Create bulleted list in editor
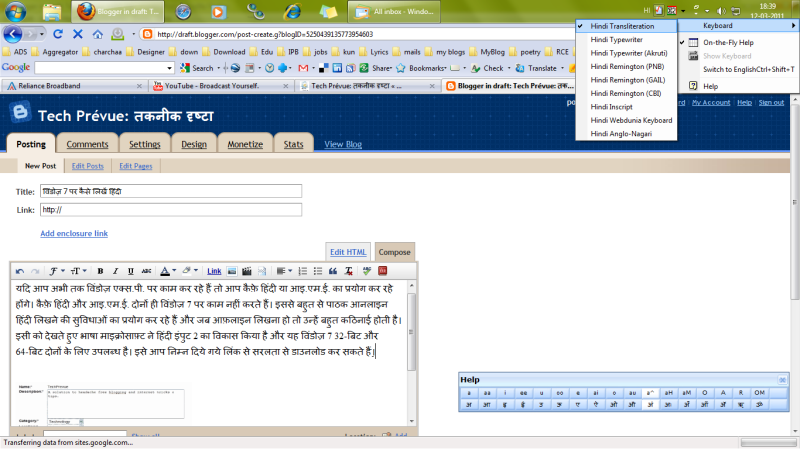The width and height of the screenshot is (800, 449). pyautogui.click(x=318, y=271)
